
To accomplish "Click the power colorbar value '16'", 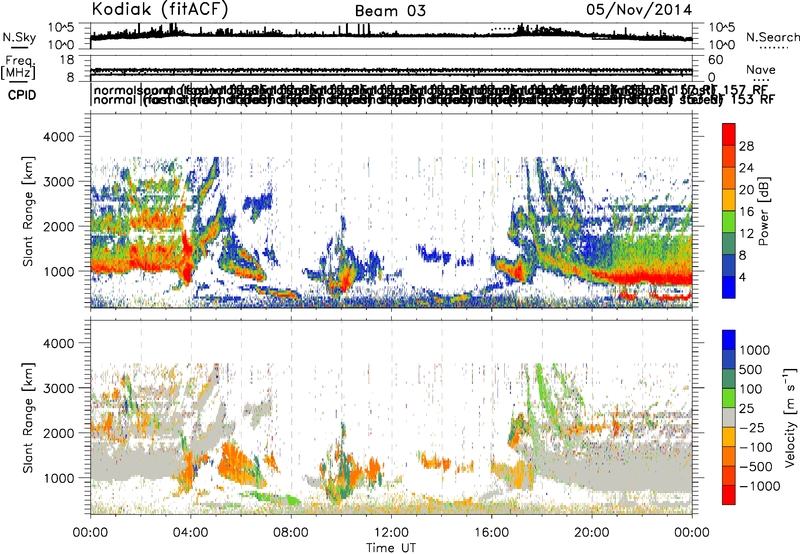I will pos(746,212).
